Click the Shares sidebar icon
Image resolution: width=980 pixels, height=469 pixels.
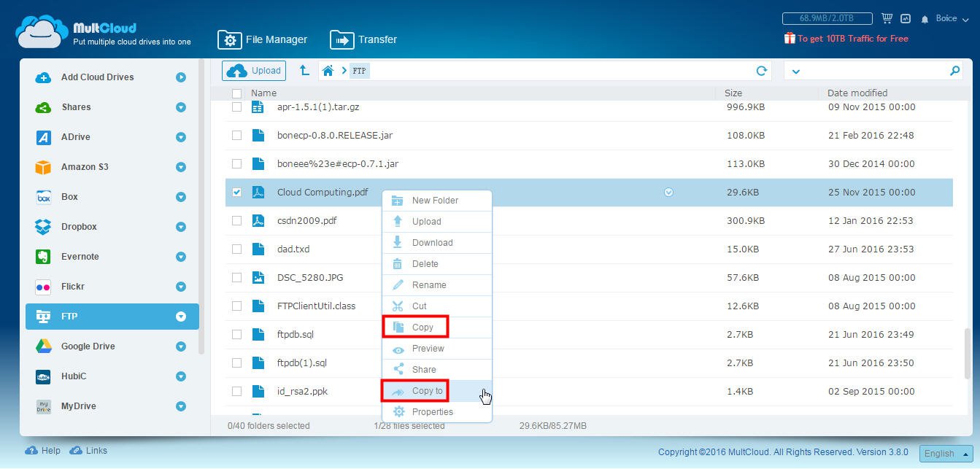pyautogui.click(x=43, y=107)
